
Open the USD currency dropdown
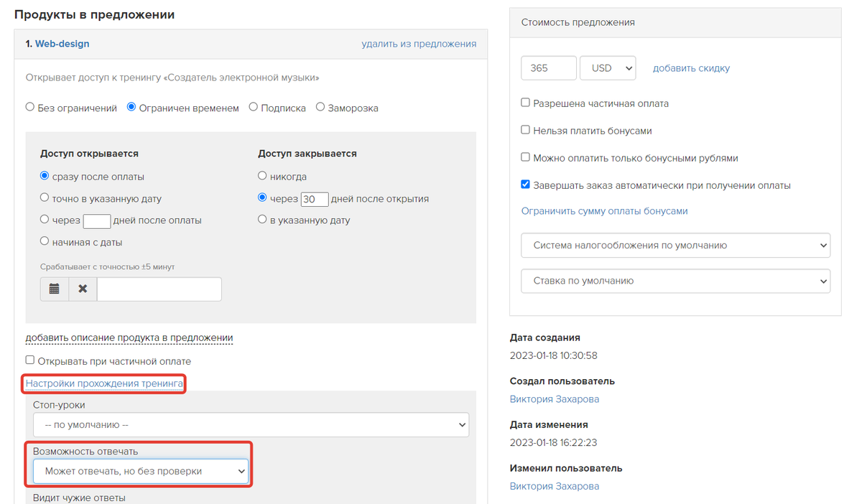[x=608, y=68]
